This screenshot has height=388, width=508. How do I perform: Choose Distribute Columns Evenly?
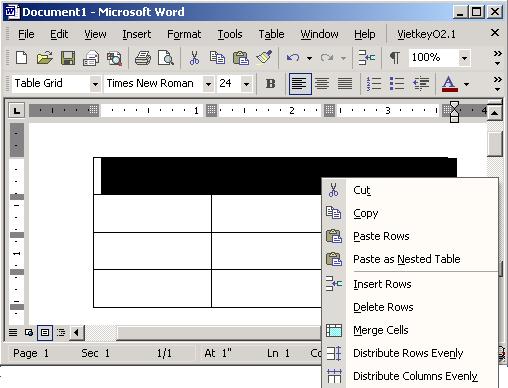point(410,376)
